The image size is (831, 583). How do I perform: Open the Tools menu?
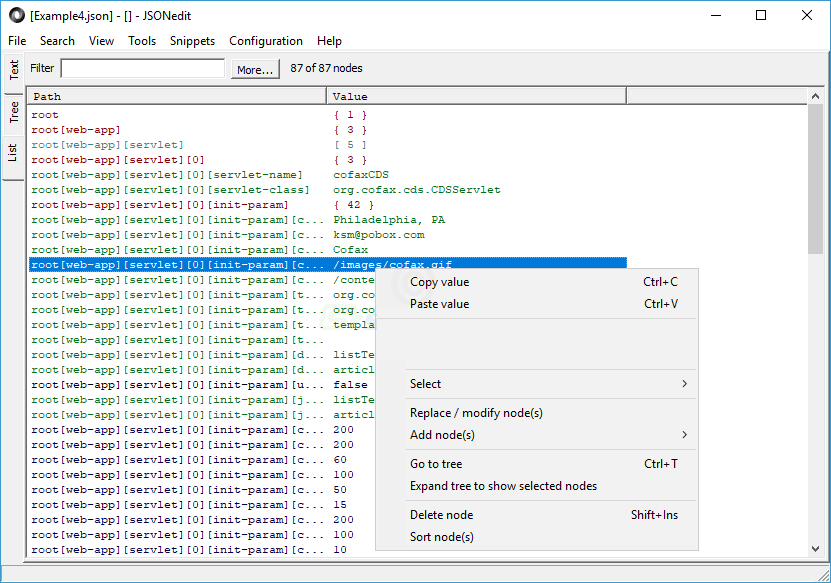[x=142, y=41]
